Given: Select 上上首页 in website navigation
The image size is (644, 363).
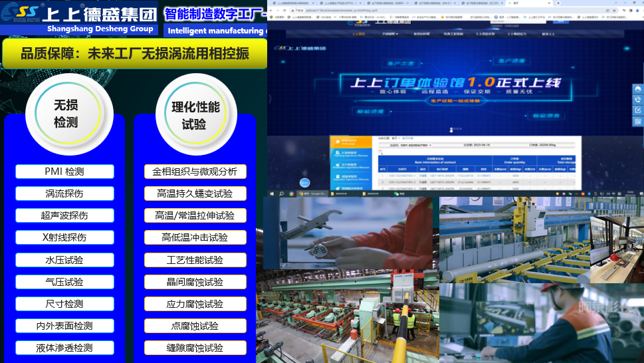Looking at the screenshot, I should pos(359,34).
